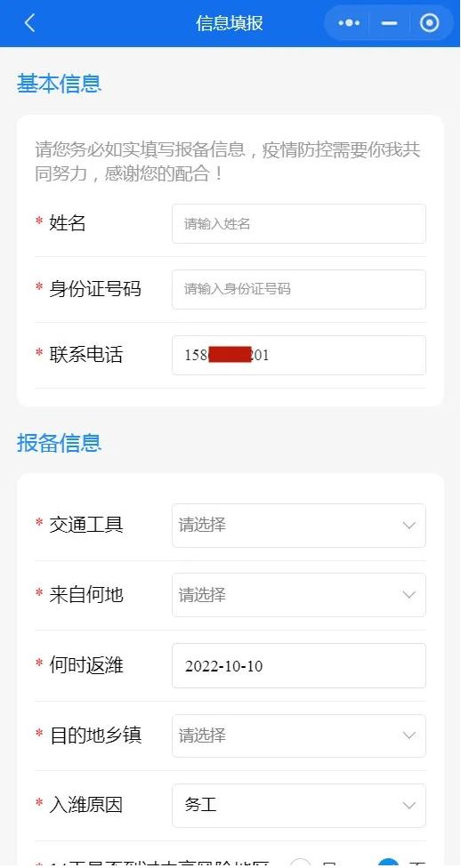This screenshot has width=461, height=868.
Task: Change 入潍原因 from 务工
Action: click(299, 806)
